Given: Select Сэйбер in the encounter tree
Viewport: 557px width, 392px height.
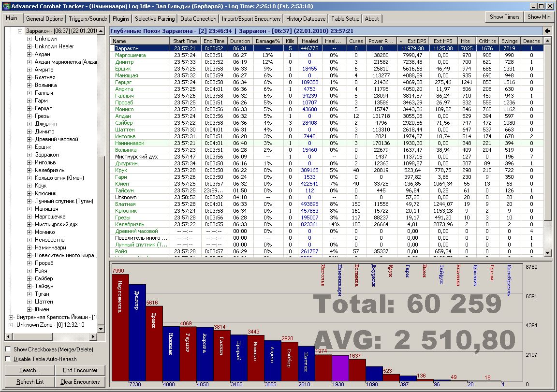Looking at the screenshot, I should tap(44, 279).
